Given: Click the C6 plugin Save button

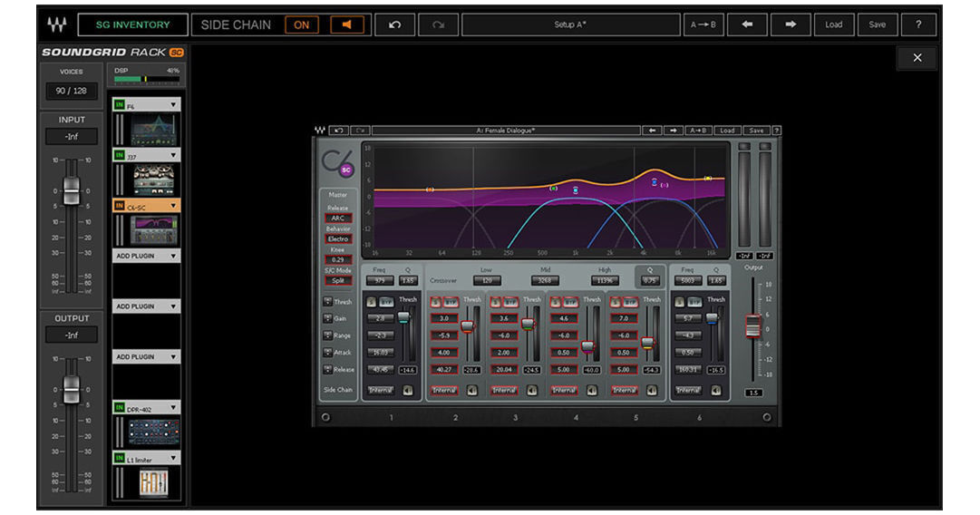Looking at the screenshot, I should 756,131.
